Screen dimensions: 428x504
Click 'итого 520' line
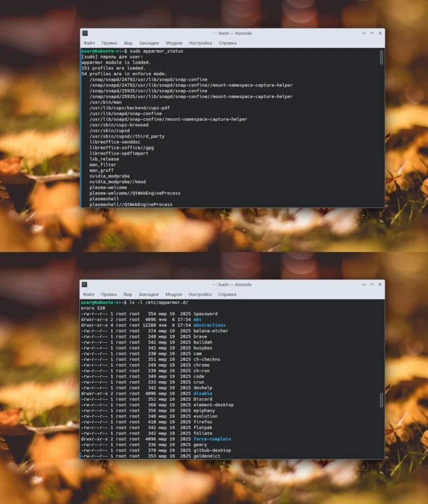[93, 308]
